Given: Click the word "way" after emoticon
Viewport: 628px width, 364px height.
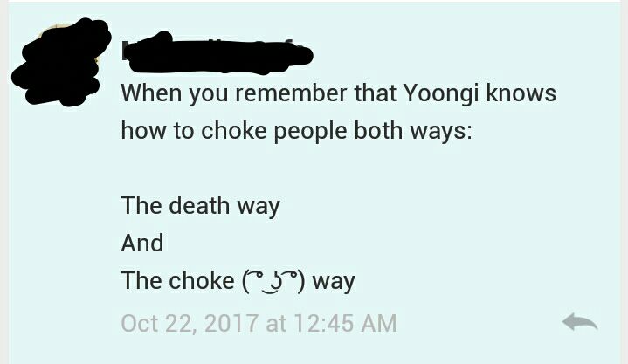Looking at the screenshot, I should click(x=334, y=282).
